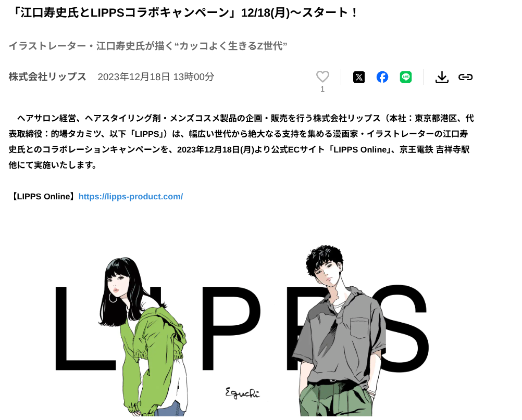
Task: Click the Eguchi signature in the artwork
Action: (242, 393)
